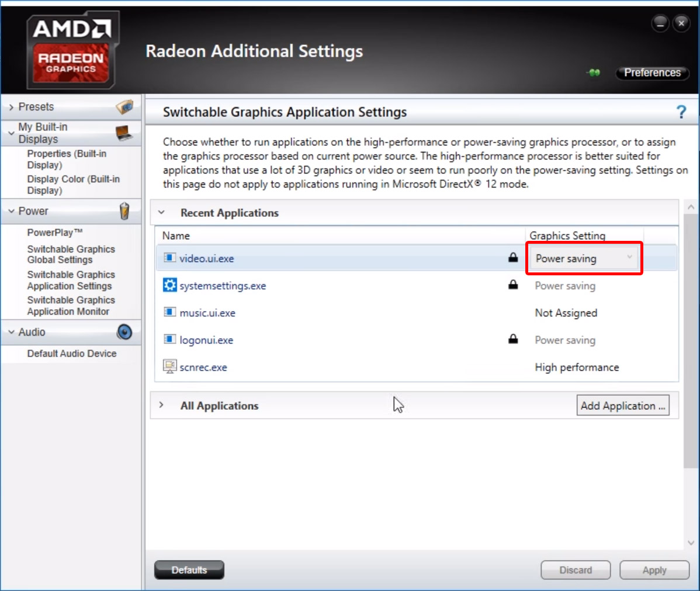This screenshot has width=700, height=591.
Task: Select logonui.exe in the list
Action: click(416, 340)
